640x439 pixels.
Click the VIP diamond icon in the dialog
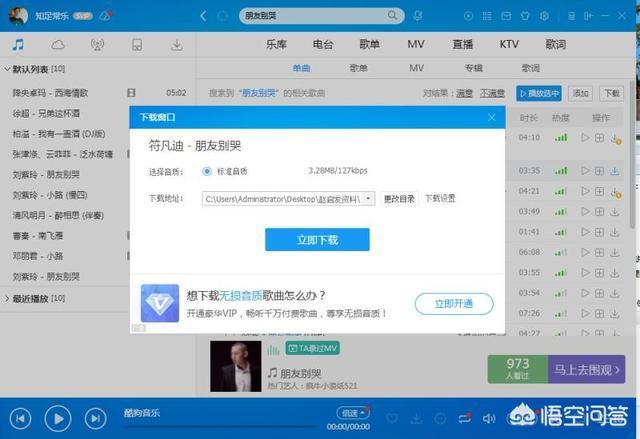coord(160,303)
